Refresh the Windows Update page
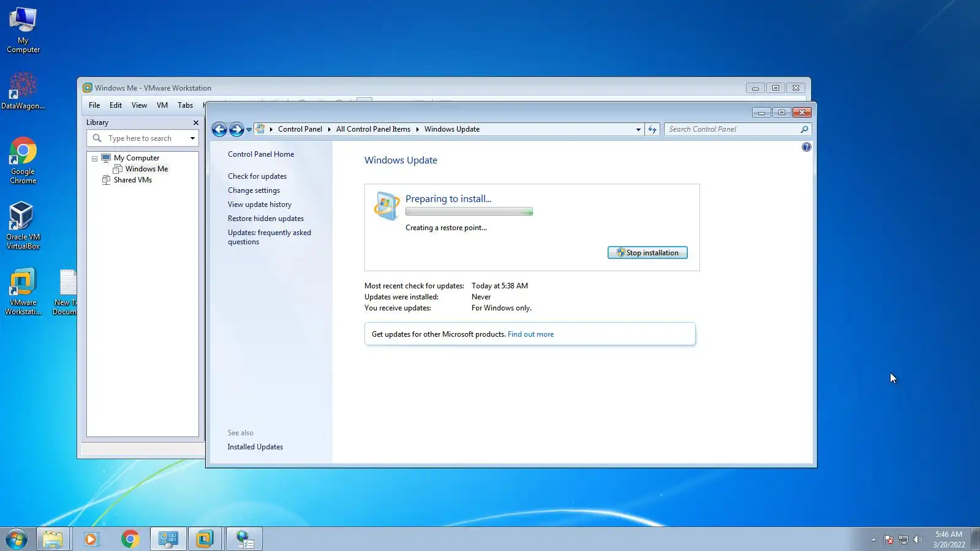The width and height of the screenshot is (980, 551). click(652, 129)
